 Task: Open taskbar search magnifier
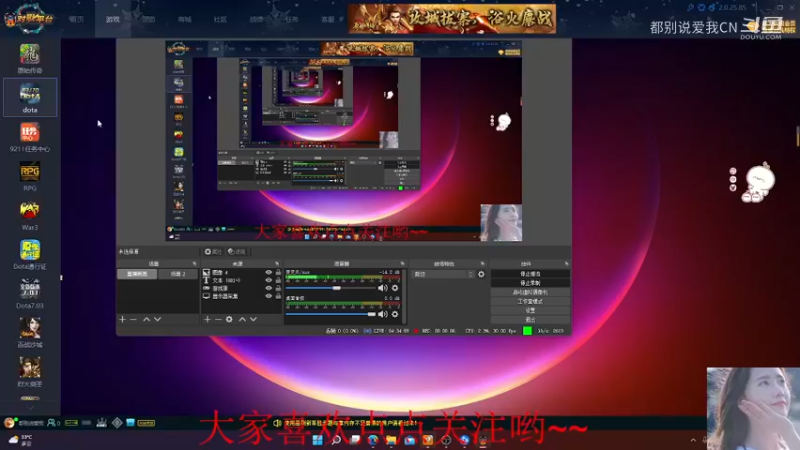coord(336,440)
